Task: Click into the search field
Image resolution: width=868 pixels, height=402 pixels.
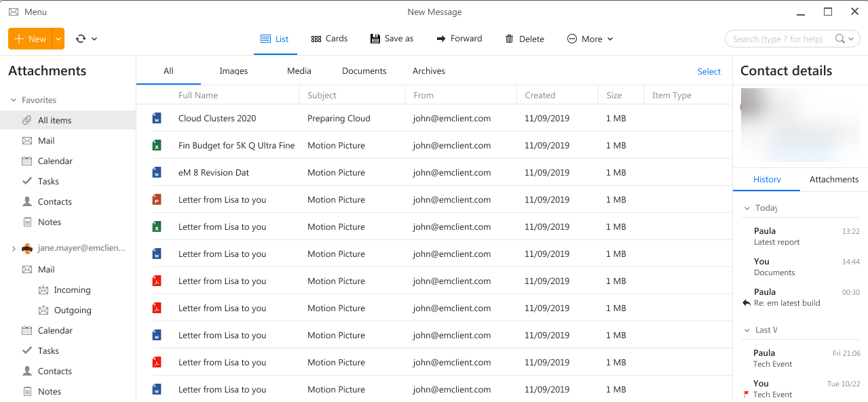Action: [780, 39]
